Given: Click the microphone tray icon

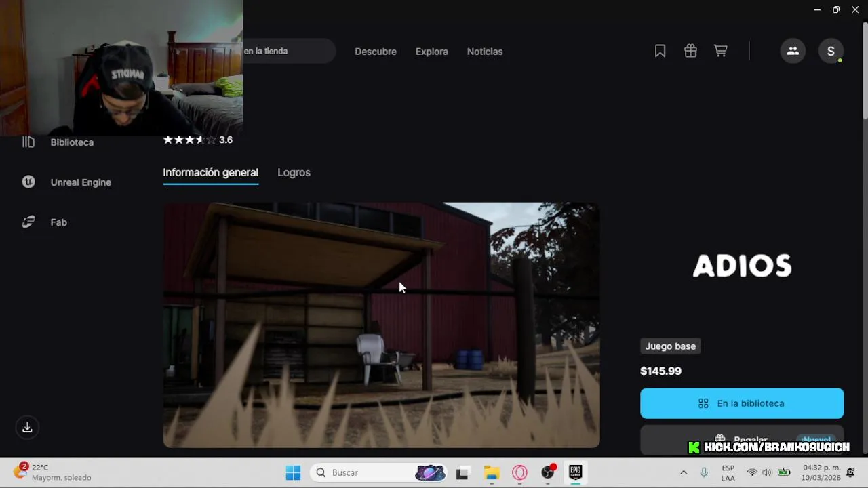Looking at the screenshot, I should (x=704, y=472).
